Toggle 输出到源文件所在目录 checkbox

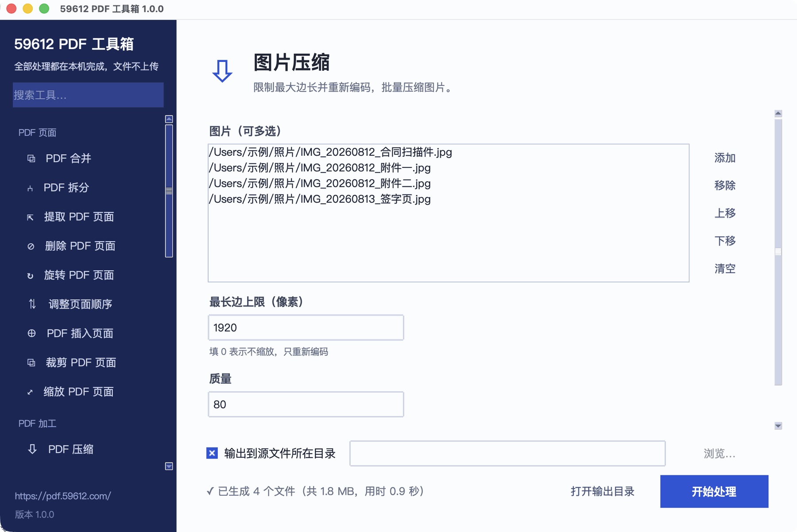click(x=212, y=453)
